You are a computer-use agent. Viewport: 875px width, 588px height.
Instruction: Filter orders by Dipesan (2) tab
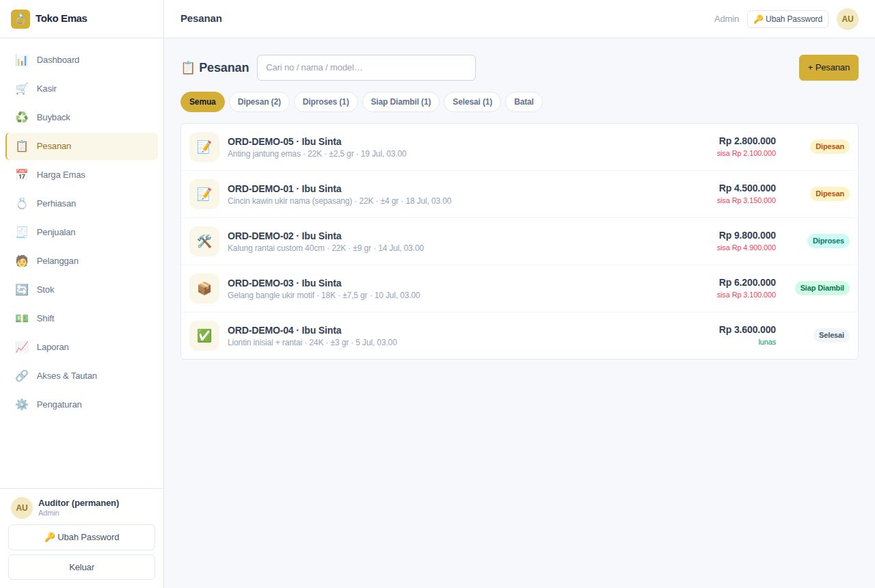pyautogui.click(x=259, y=102)
